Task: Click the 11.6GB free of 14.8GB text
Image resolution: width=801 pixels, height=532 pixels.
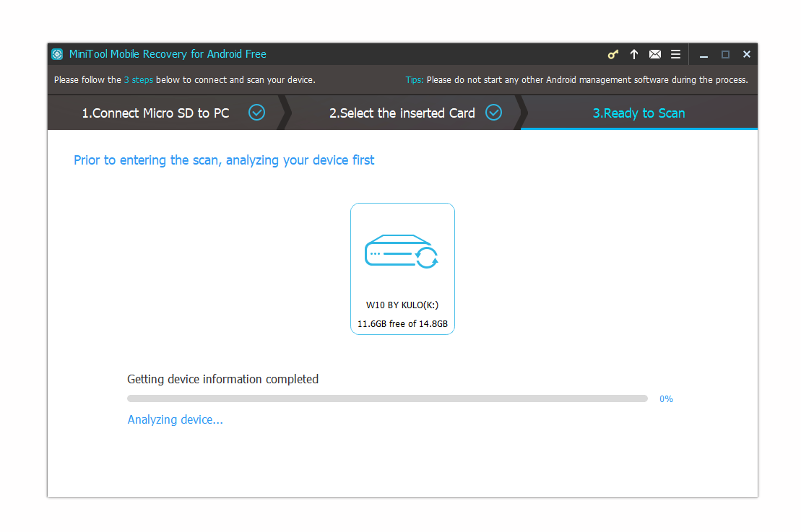Action: (402, 324)
